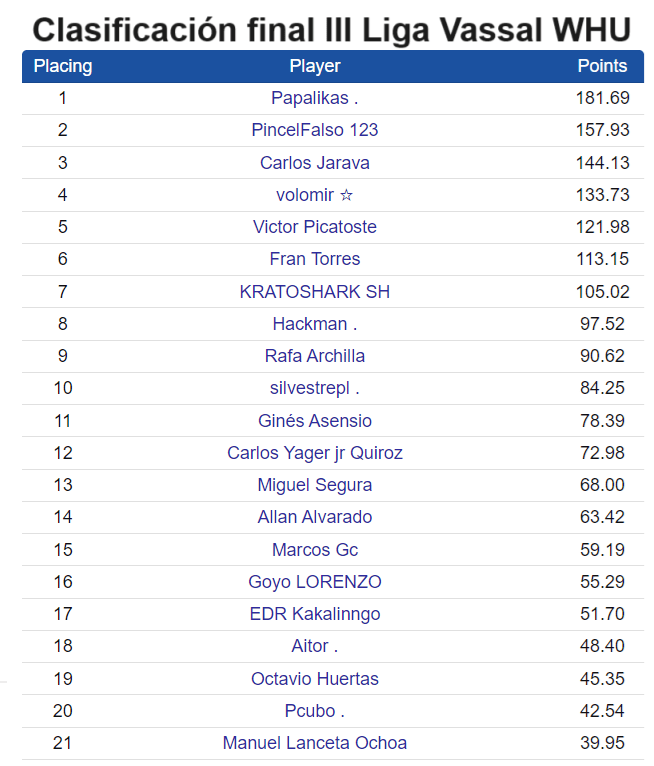Image resolution: width=654 pixels, height=766 pixels.
Task: Click Fran Torres in the ranking
Action: 315,259
